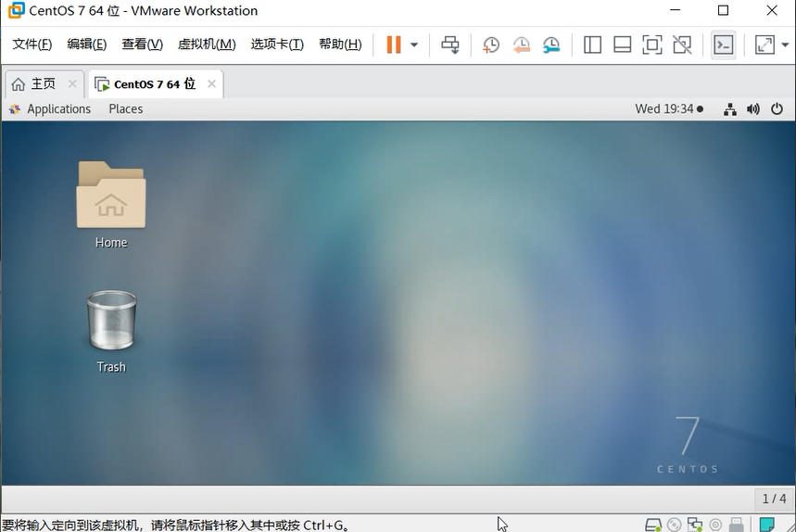Select the Home folder desktop icon

pyautogui.click(x=111, y=205)
